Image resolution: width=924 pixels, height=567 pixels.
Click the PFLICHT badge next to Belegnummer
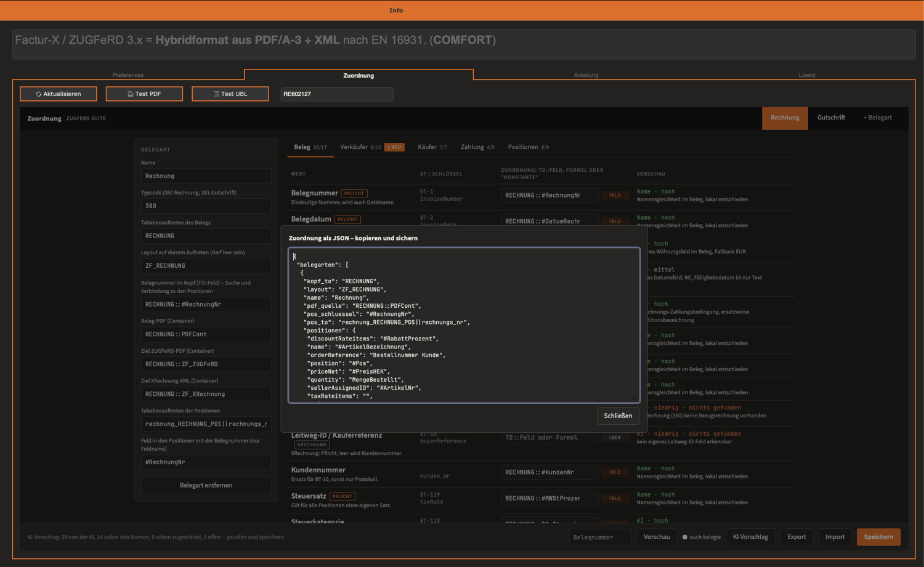point(354,193)
